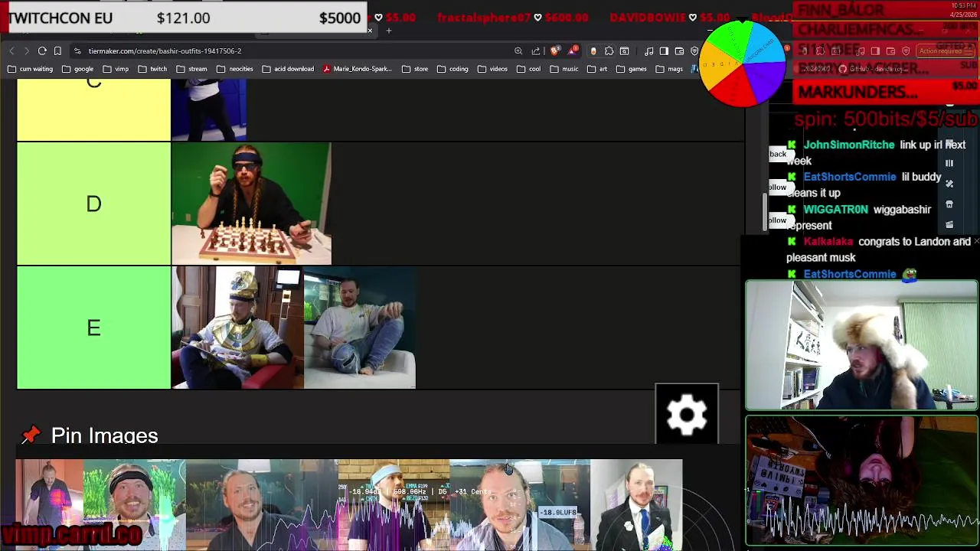This screenshot has width=980, height=551.
Task: Open the zoom magnifier icon in address bar
Action: coord(518,51)
